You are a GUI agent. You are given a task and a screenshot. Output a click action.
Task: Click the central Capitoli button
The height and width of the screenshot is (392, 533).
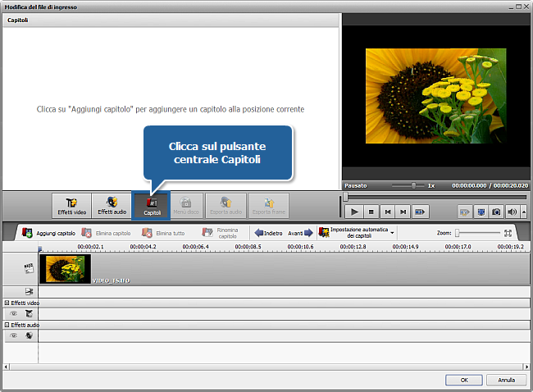(152, 205)
